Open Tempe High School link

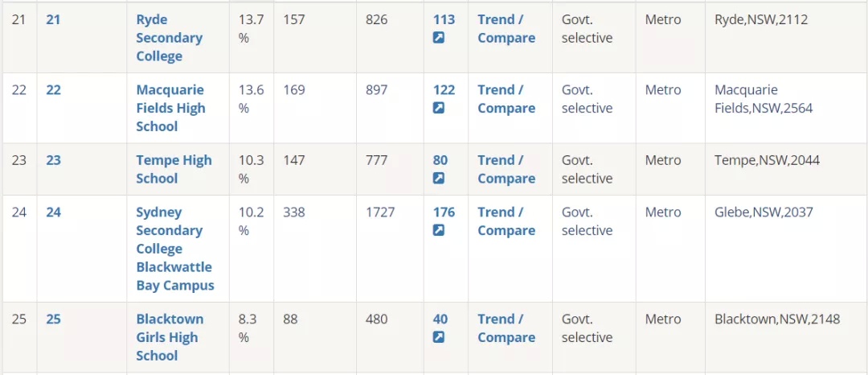point(174,170)
